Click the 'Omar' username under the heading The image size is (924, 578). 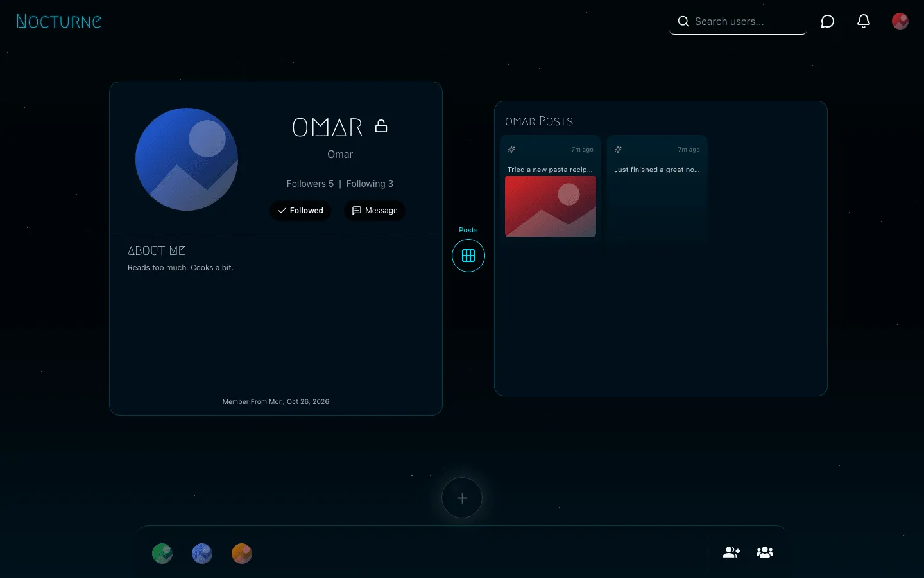coord(340,154)
